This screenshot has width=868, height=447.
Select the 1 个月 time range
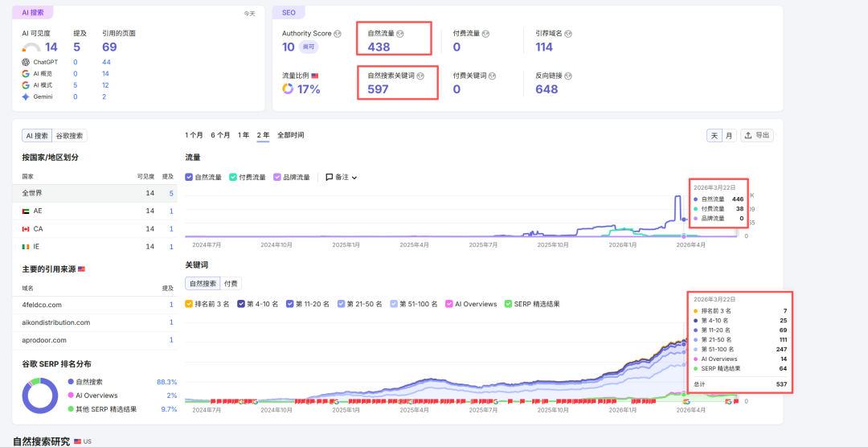[x=194, y=135]
